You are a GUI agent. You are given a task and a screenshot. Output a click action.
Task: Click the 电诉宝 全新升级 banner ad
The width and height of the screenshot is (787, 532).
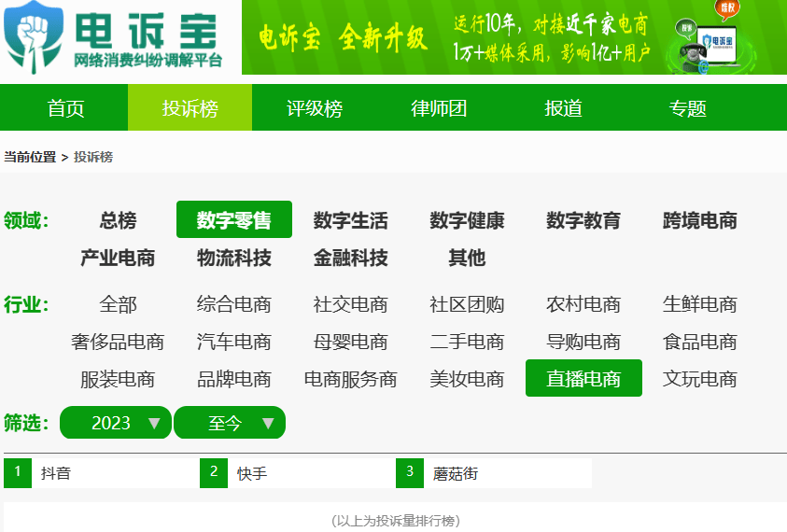coord(513,37)
